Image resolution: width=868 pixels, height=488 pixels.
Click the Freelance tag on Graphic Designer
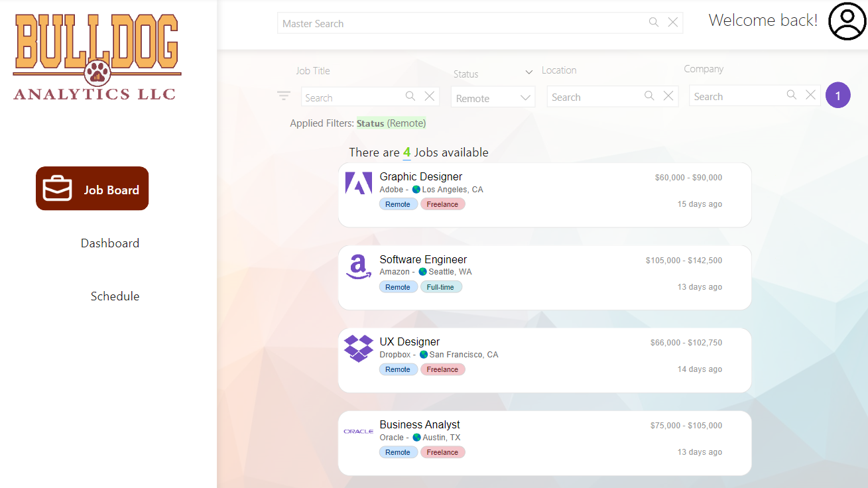tap(443, 204)
